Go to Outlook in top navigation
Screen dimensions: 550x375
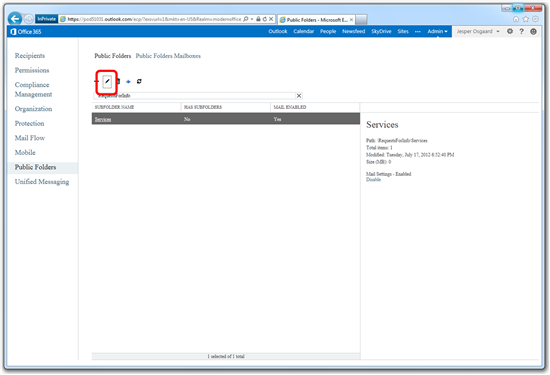tap(278, 31)
